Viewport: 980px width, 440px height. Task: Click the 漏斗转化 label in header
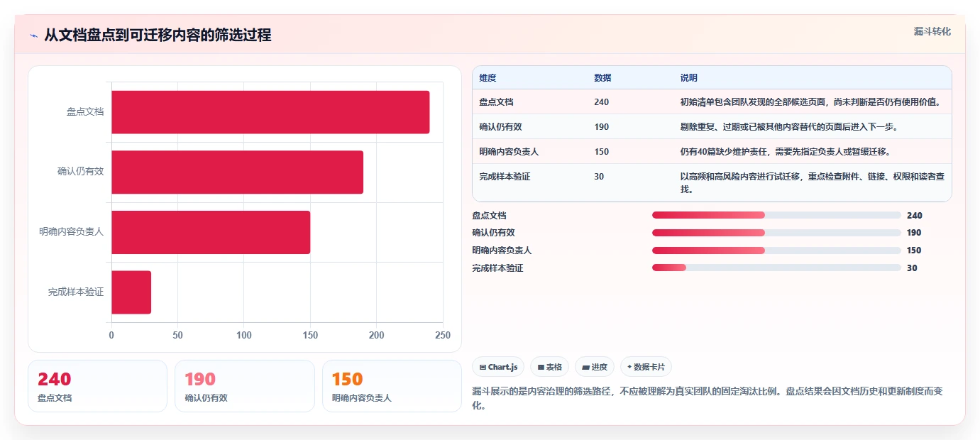tap(932, 31)
